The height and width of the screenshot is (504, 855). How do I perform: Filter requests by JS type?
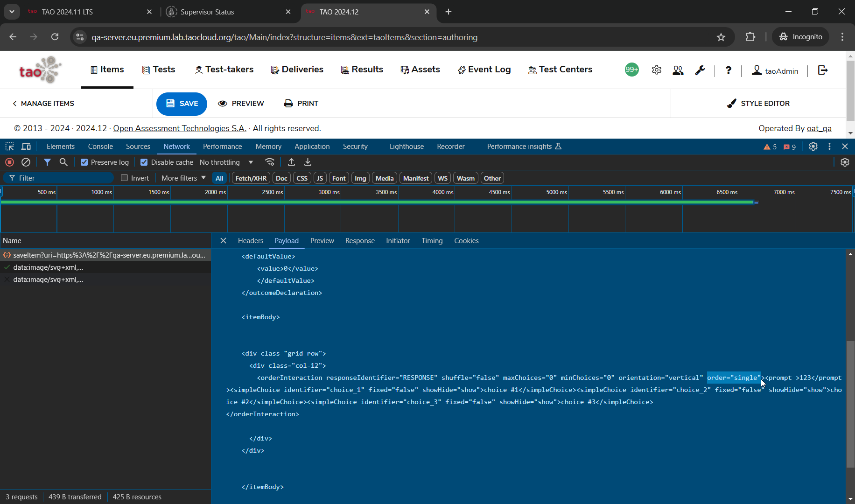(x=320, y=178)
